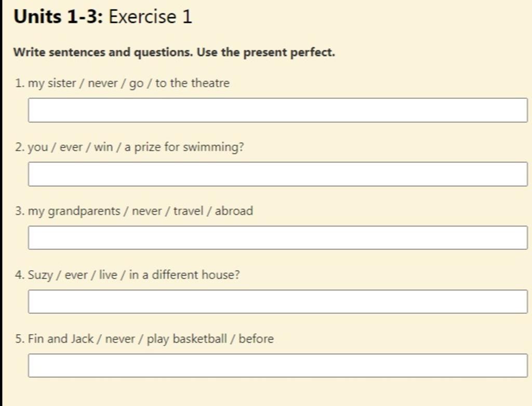The height and width of the screenshot is (406, 532).
Task: Click the 'Units 1-3:' bold heading
Action: click(58, 16)
